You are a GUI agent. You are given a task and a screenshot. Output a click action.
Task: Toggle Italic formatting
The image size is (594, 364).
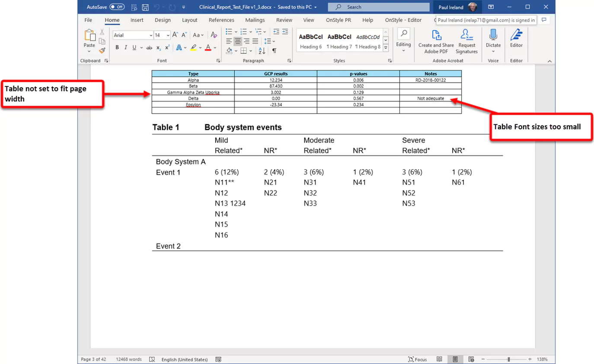(x=126, y=47)
